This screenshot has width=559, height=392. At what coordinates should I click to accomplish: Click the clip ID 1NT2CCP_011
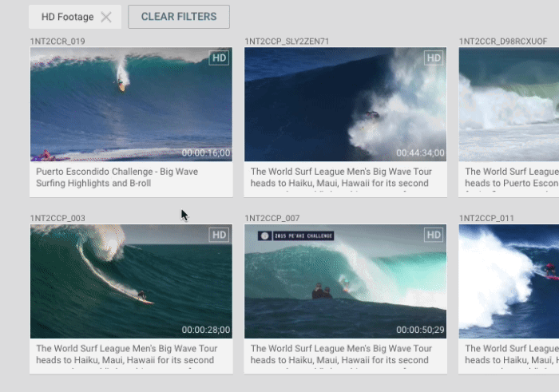click(x=486, y=218)
